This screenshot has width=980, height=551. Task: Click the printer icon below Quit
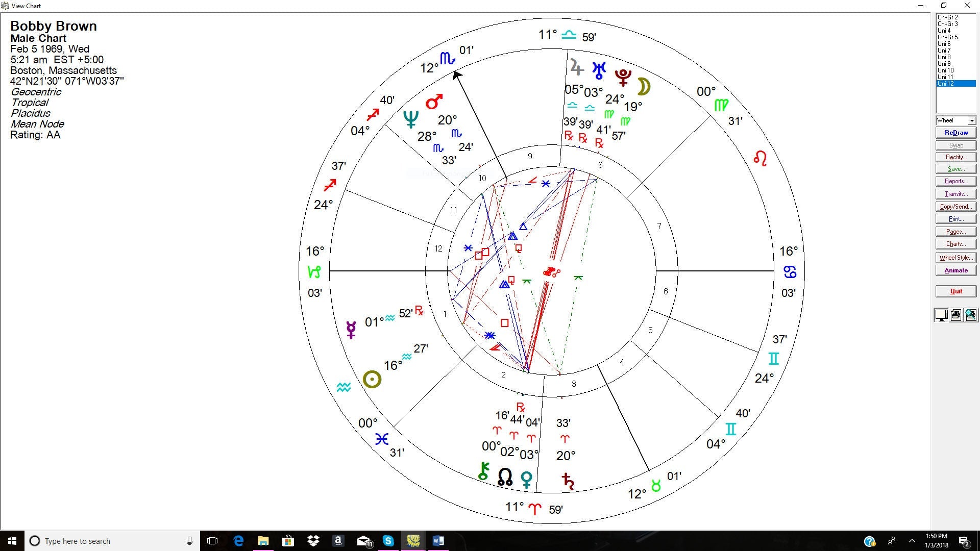coord(956,315)
